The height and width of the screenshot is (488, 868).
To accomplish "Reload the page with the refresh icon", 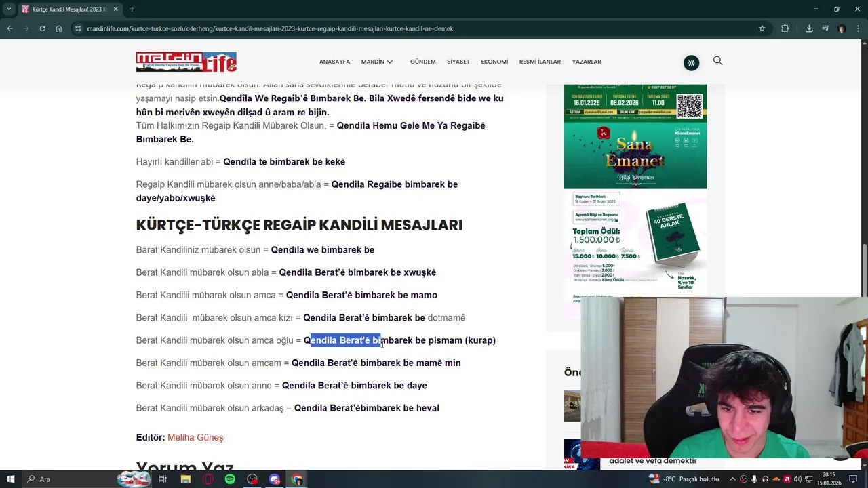I will (x=42, y=28).
